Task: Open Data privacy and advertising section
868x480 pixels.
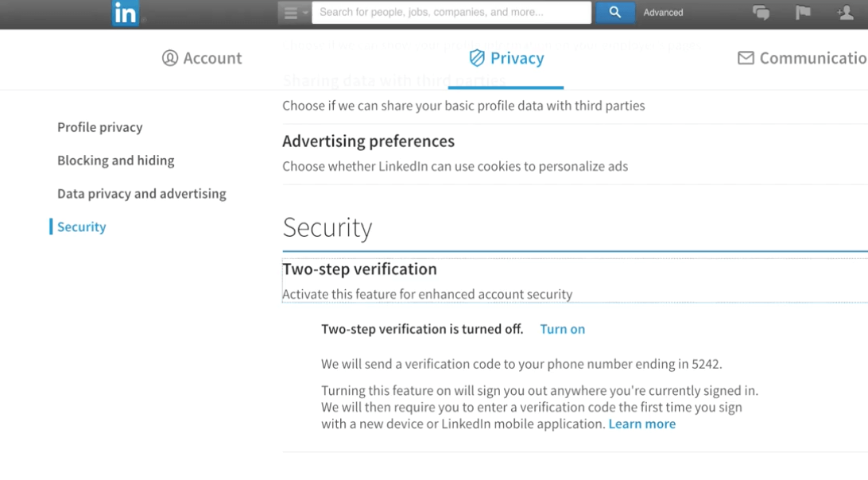Action: (141, 194)
